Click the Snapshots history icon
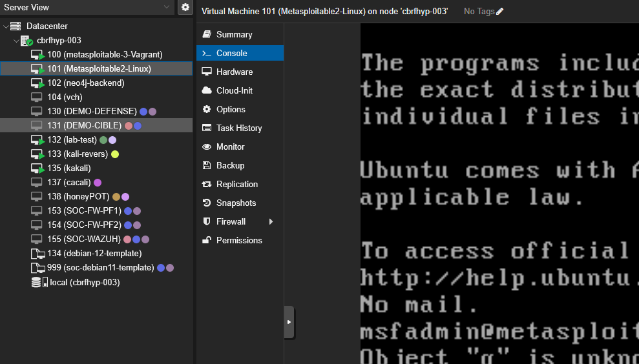The width and height of the screenshot is (639, 364). pyautogui.click(x=207, y=203)
